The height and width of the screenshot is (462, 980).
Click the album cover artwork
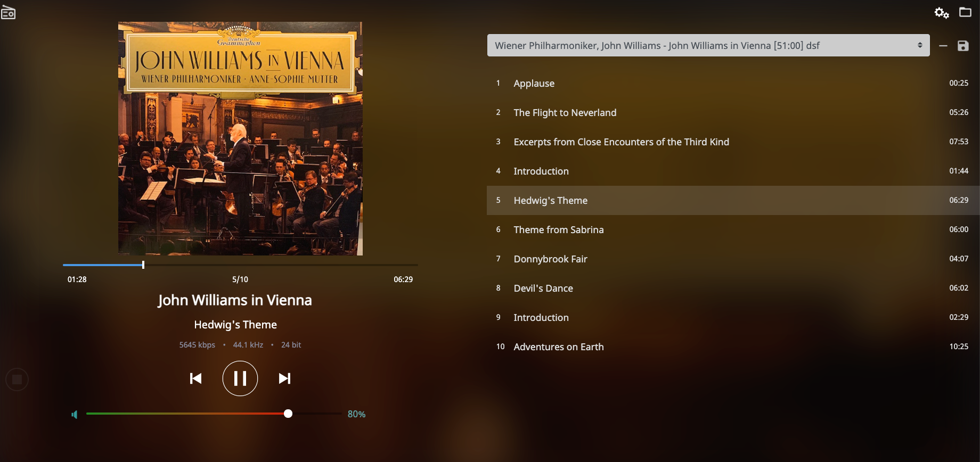pos(240,138)
